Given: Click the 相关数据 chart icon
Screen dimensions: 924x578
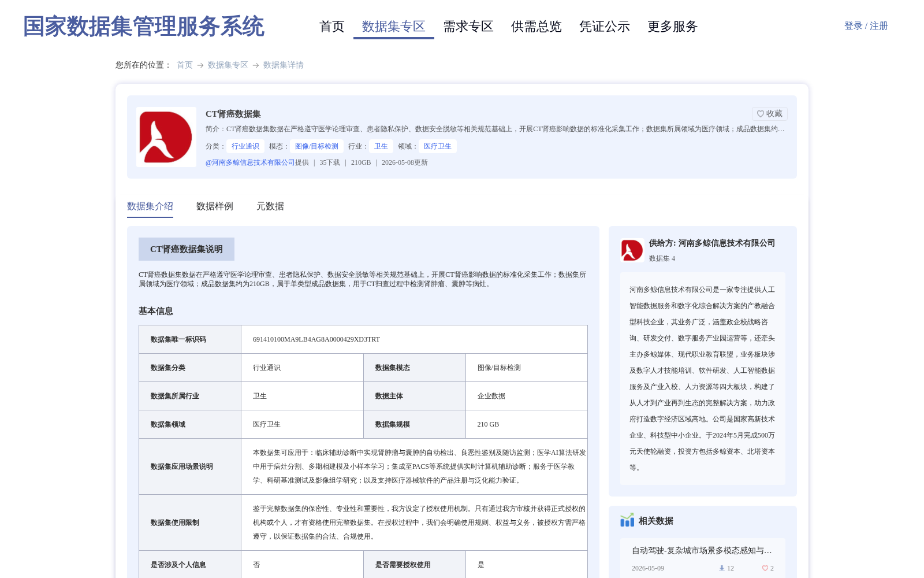Looking at the screenshot, I should (627, 520).
